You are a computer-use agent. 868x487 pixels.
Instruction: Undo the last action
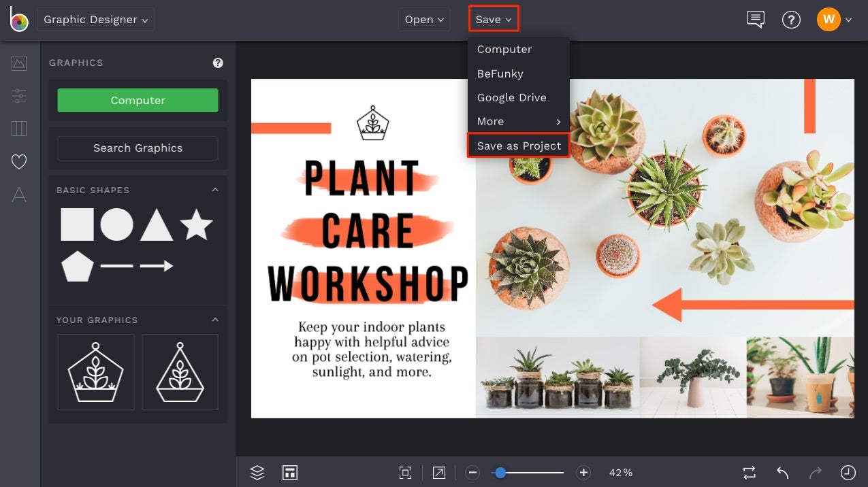pos(782,472)
